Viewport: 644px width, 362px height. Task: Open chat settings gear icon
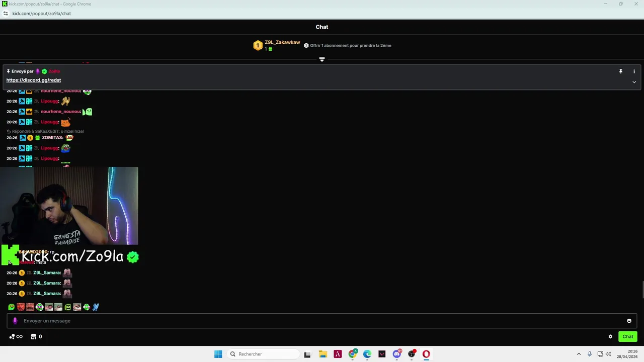(610, 336)
